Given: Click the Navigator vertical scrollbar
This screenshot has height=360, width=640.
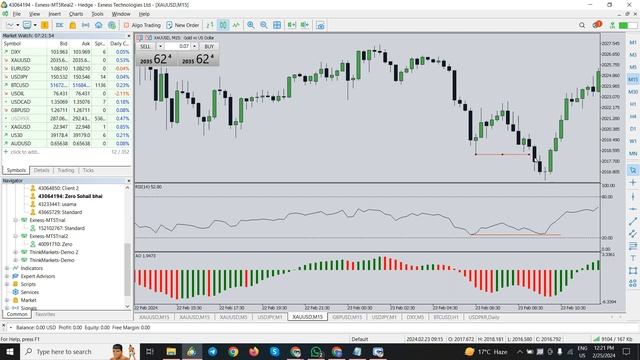Looking at the screenshot, I should point(127,269).
